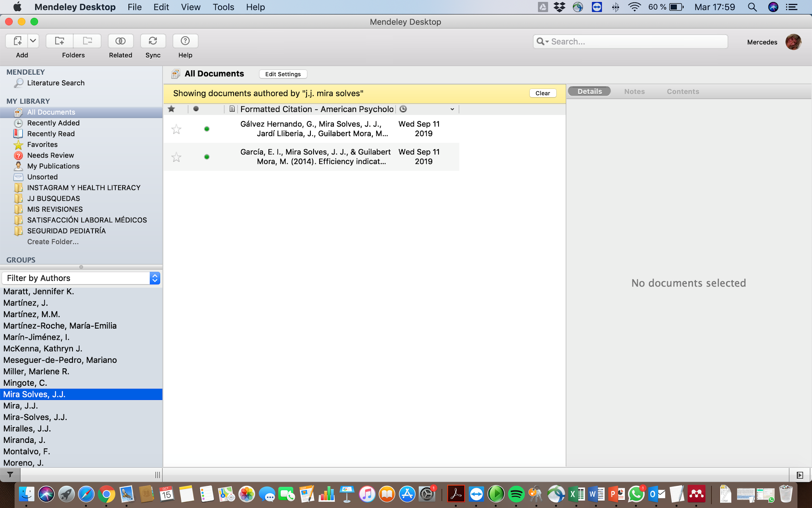Viewport: 812px width, 508px height.
Task: Select Mira-Solves, J.J. in the author list
Action: pos(35,417)
